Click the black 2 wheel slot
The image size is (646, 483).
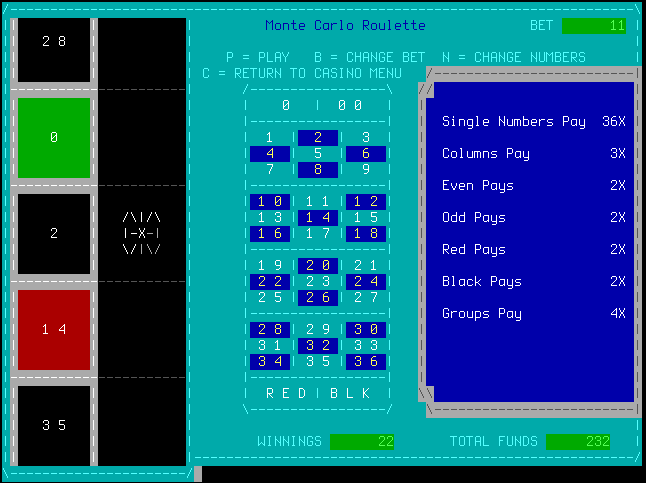coord(54,234)
